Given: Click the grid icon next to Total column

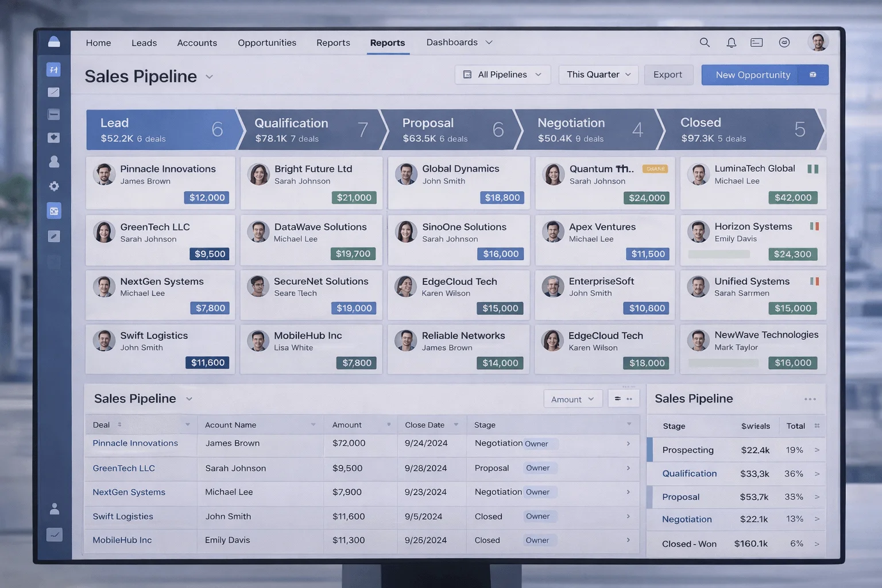Looking at the screenshot, I should pos(817,426).
